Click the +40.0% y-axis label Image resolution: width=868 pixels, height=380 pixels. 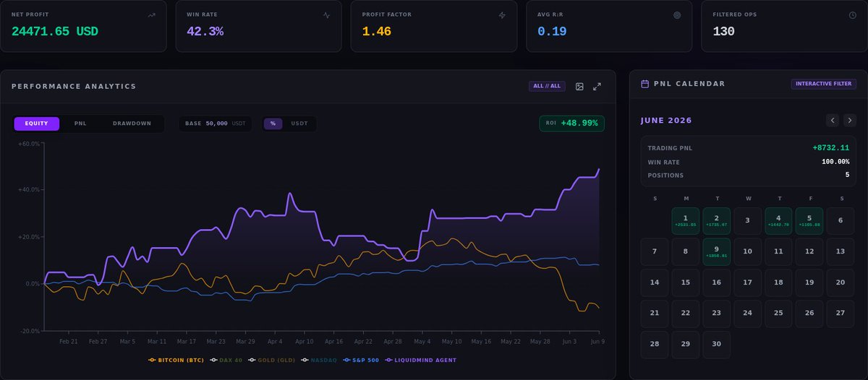30,190
